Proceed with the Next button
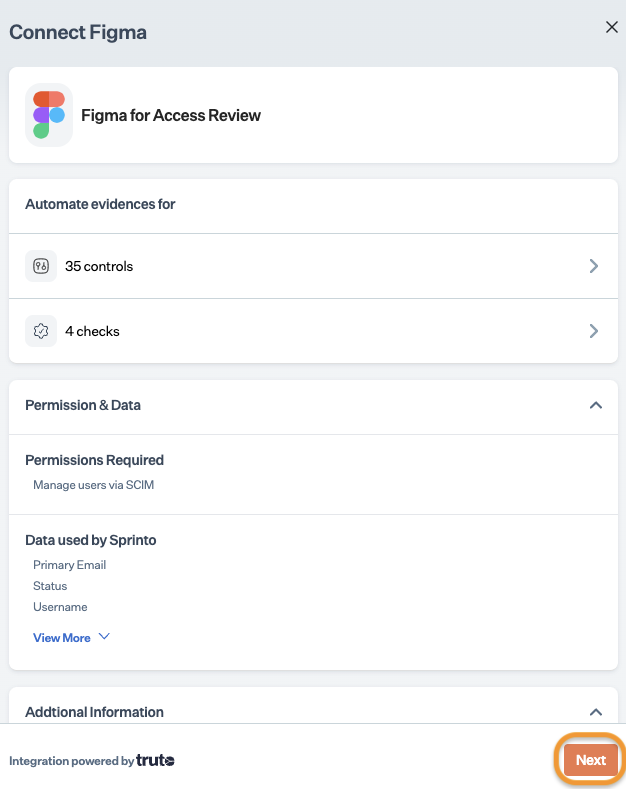626x789 pixels. pyautogui.click(x=591, y=760)
